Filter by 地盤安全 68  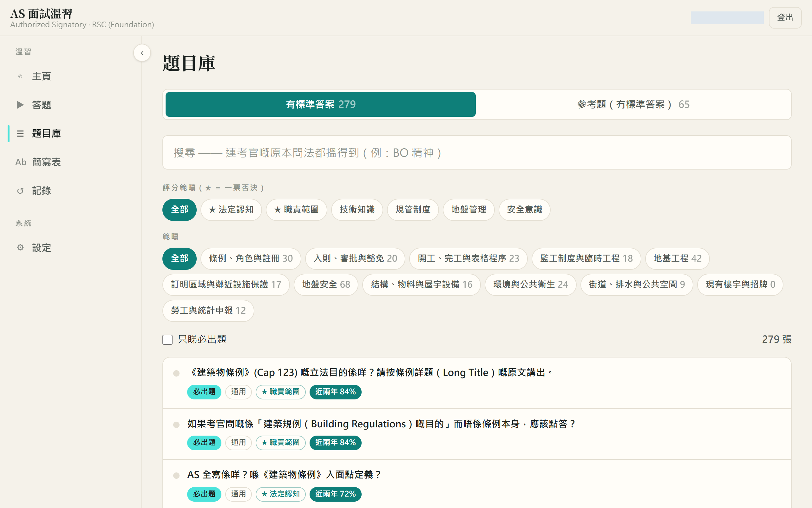(x=326, y=284)
